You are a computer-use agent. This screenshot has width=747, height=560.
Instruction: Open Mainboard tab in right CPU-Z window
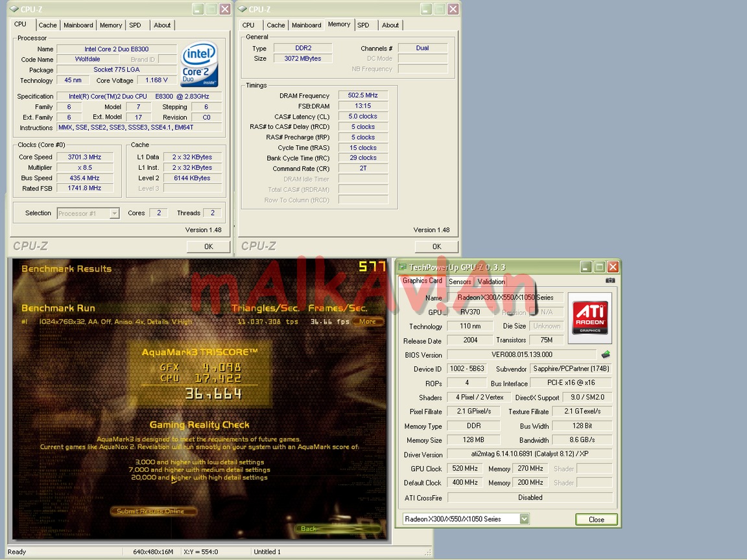(x=306, y=25)
